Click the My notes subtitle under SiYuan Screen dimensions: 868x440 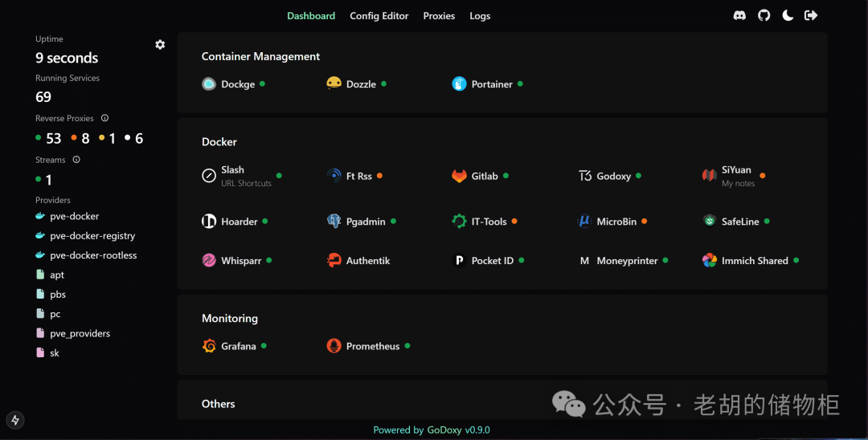click(739, 184)
